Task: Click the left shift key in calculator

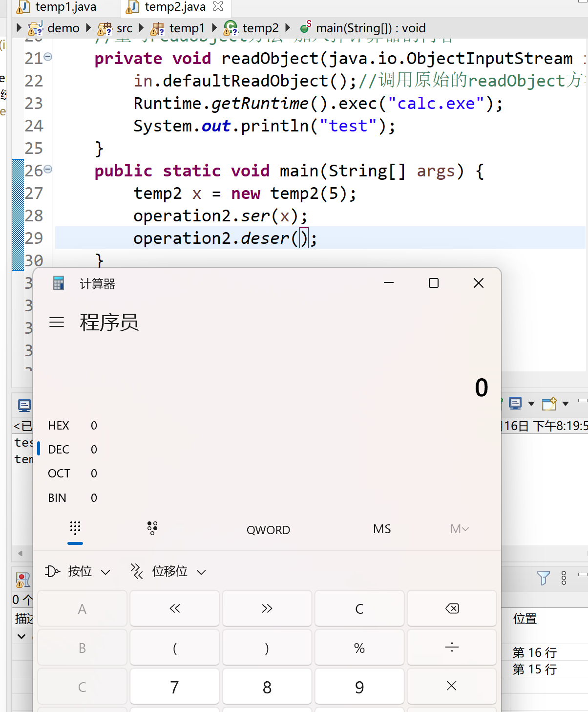Action: (x=175, y=608)
